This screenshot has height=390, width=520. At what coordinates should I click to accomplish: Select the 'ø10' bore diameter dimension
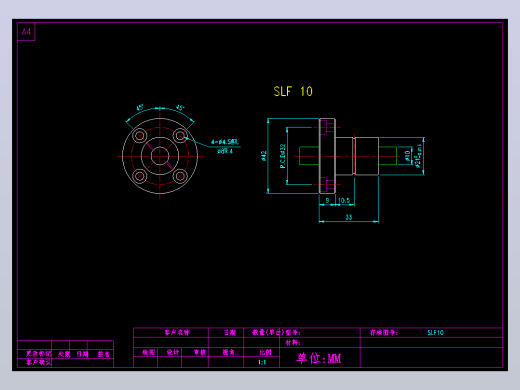click(407, 156)
